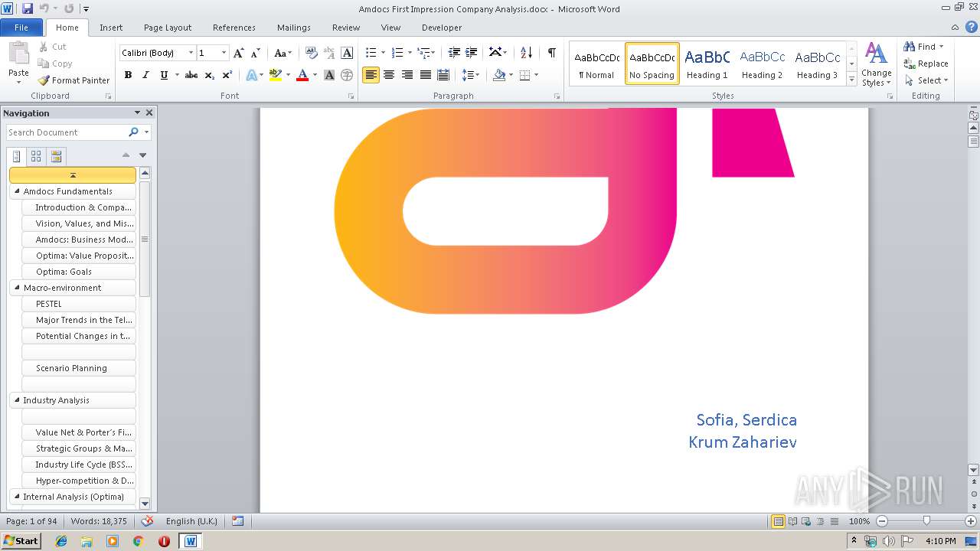
Task: Open the Borders dropdown arrow
Action: click(x=536, y=75)
